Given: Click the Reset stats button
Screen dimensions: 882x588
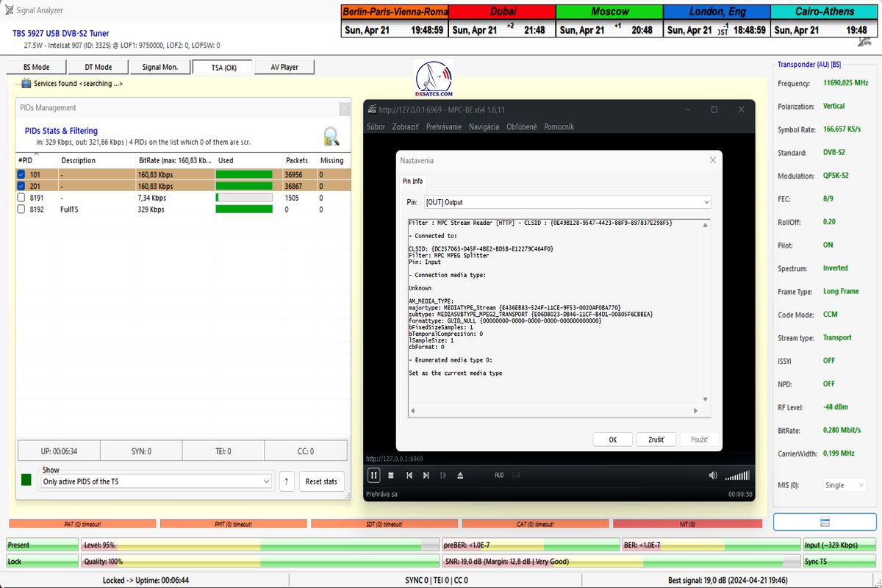Looking at the screenshot, I should pyautogui.click(x=321, y=481).
